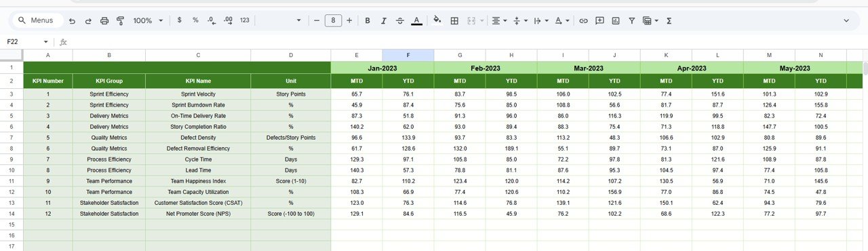This screenshot has width=868, height=251.
Task: Open the Borders grid icon
Action: pos(454,21)
